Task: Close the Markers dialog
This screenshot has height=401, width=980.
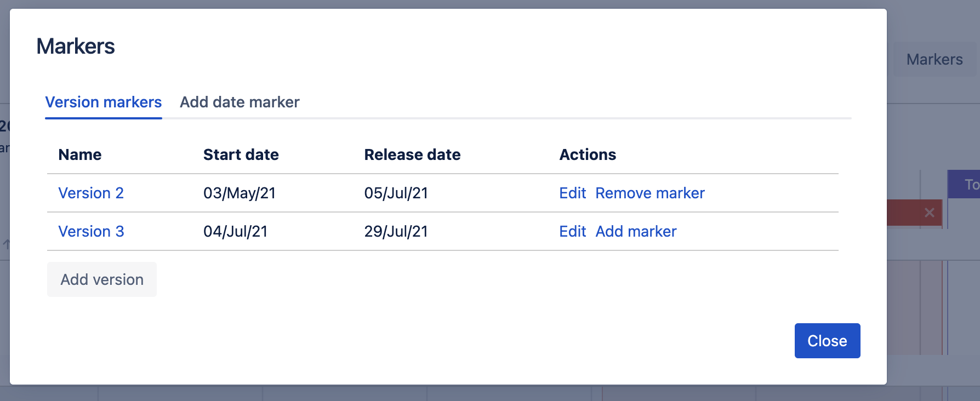Action: pos(827,341)
